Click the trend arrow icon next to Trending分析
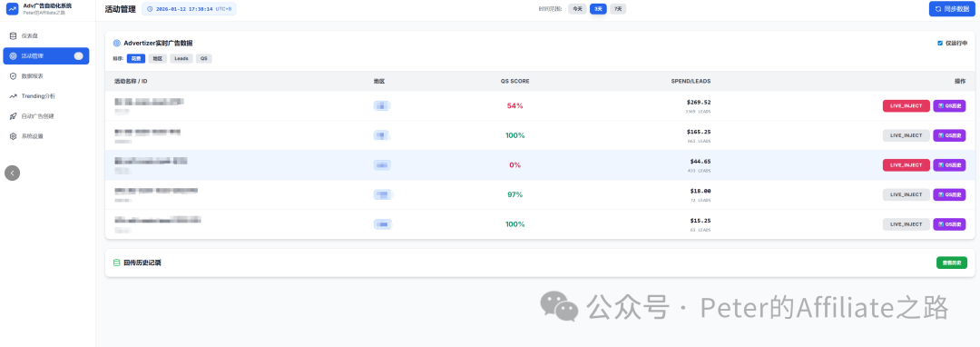980x347 pixels. pyautogui.click(x=13, y=95)
